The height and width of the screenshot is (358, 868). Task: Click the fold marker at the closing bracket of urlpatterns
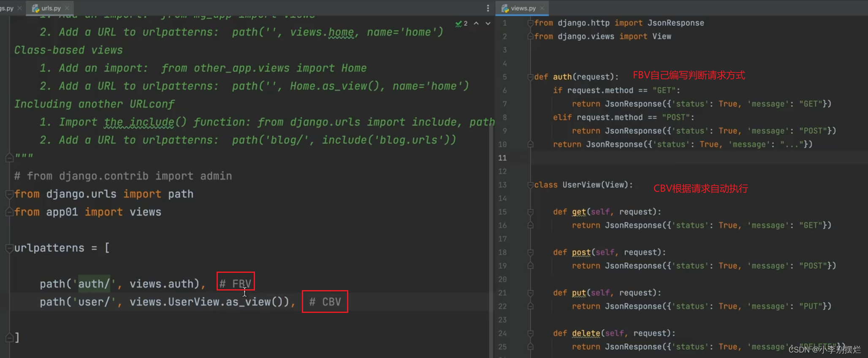point(9,338)
